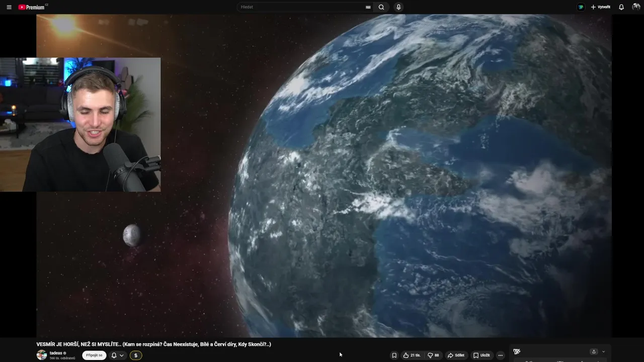644x362 pixels.
Task: Click the Sdílet share button
Action: [456, 355]
